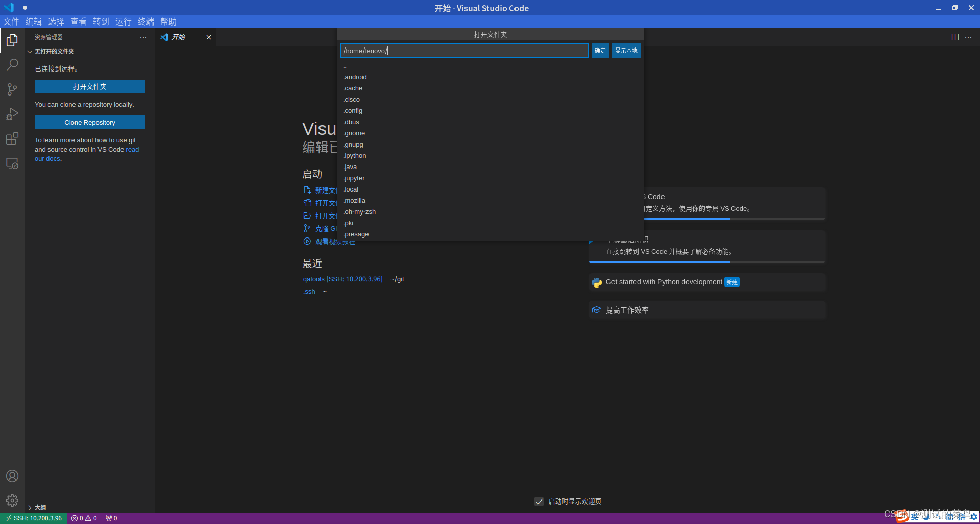The height and width of the screenshot is (524, 980).
Task: Select the .jupyter folder entry
Action: click(491, 178)
